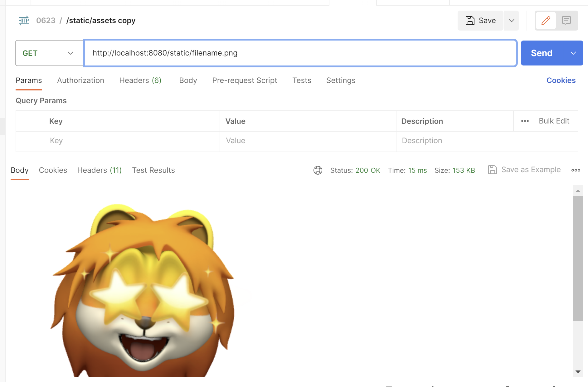
Task: Open the response Headers (11) tab
Action: (100, 170)
